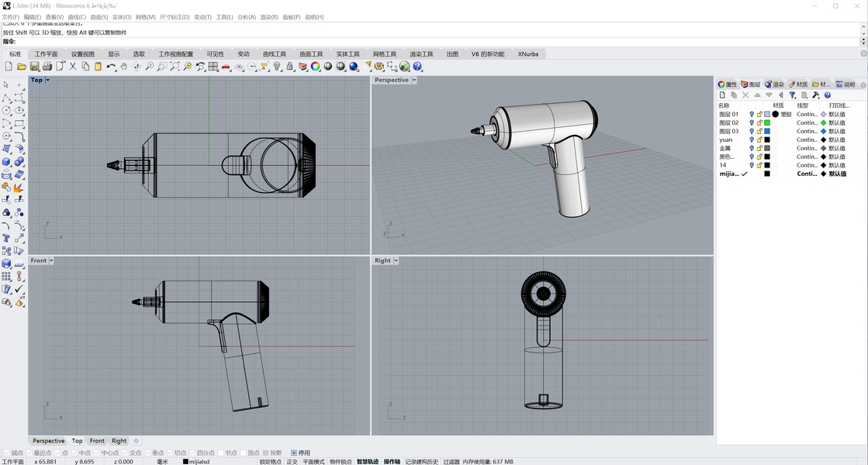This screenshot has width=868, height=465.
Task: Toggle 正交 mode in status bar
Action: 292,462
